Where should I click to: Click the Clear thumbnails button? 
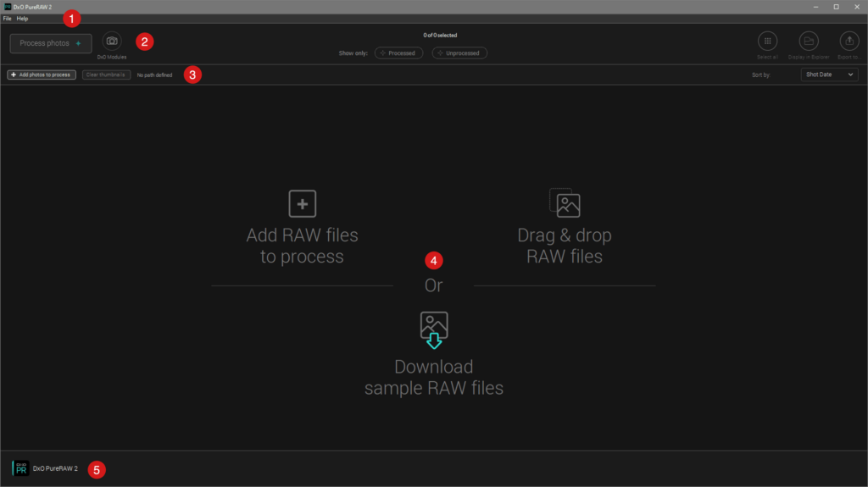click(106, 75)
